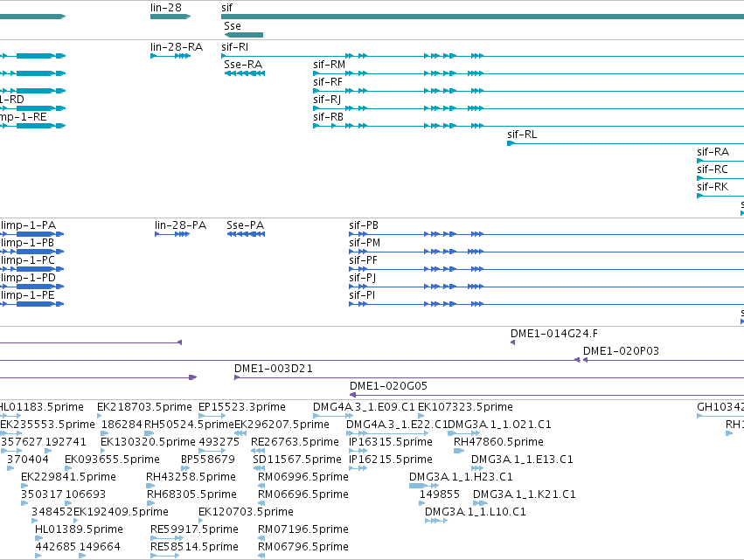Image resolution: width=744 pixels, height=560 pixels.
Task: Select the lin-28-RA transcript
Action: click(x=170, y=56)
